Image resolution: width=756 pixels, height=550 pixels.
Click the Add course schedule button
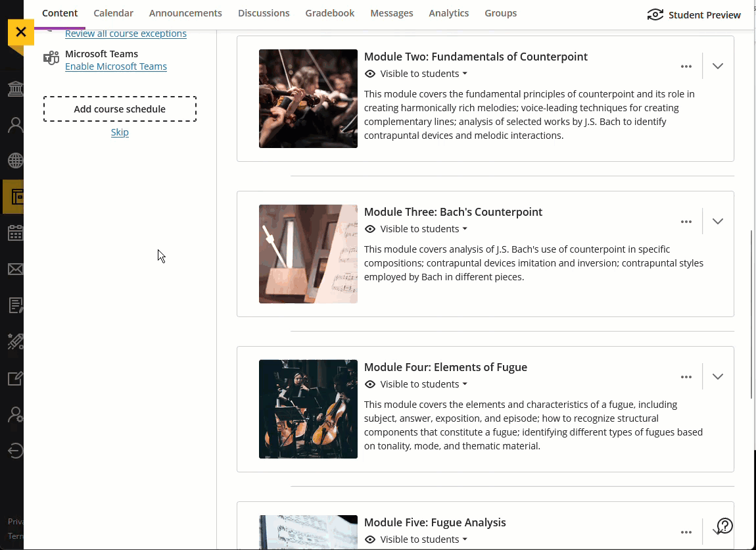[120, 109]
